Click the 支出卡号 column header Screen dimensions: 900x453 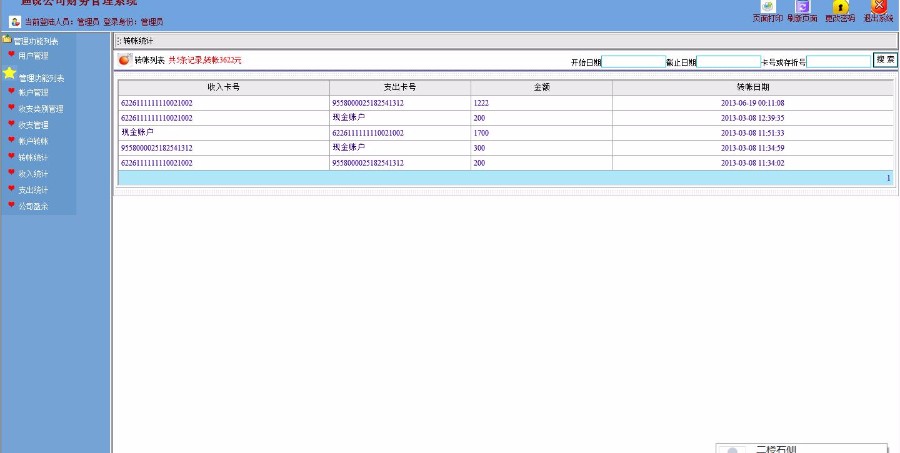[400, 88]
